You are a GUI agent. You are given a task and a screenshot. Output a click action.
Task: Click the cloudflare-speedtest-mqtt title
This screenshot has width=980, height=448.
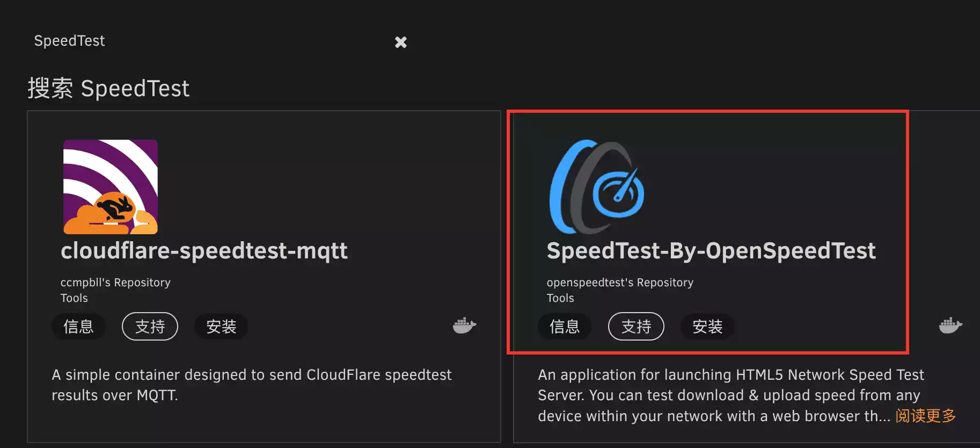(204, 251)
